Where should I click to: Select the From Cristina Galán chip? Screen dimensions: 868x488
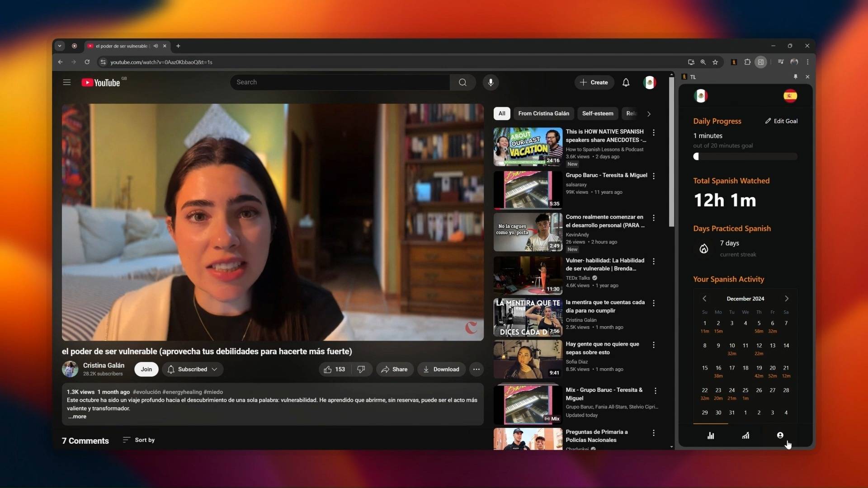pyautogui.click(x=543, y=113)
